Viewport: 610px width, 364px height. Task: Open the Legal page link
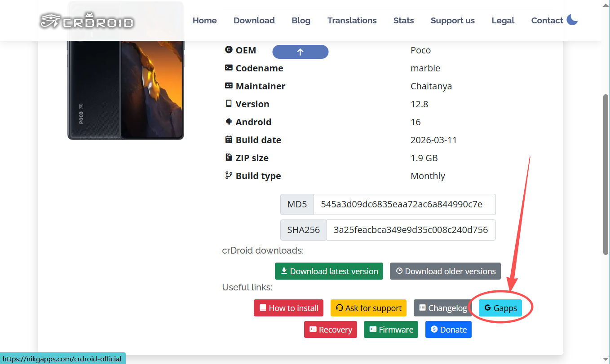coord(503,21)
